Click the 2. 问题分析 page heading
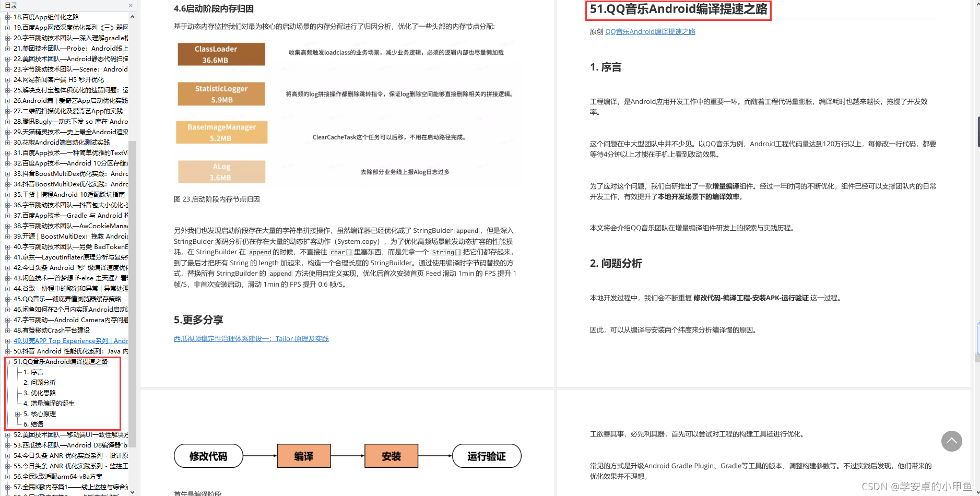Viewport: 980px width, 496px height. pyautogui.click(x=616, y=264)
